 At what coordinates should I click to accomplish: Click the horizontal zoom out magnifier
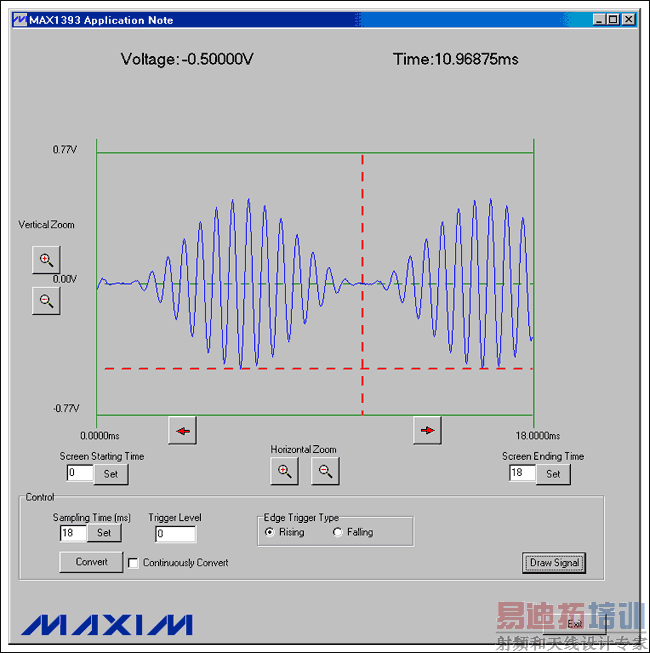(325, 471)
